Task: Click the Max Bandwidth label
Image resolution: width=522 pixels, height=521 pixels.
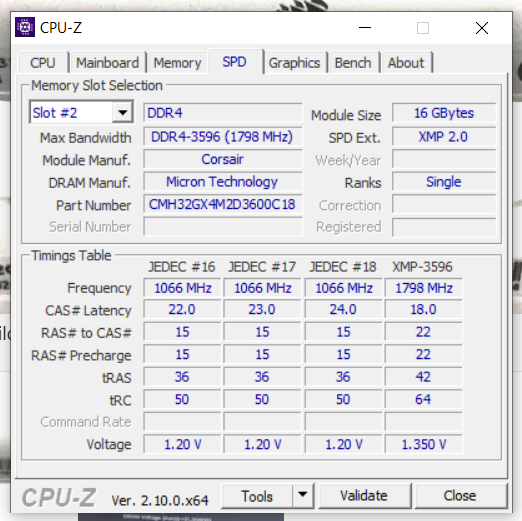Action: pyautogui.click(x=86, y=138)
